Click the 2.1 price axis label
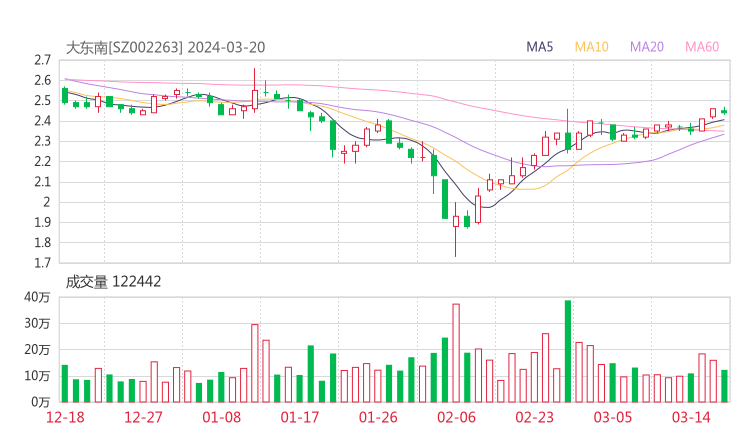Screen dimensions: 740x440 point(42,182)
